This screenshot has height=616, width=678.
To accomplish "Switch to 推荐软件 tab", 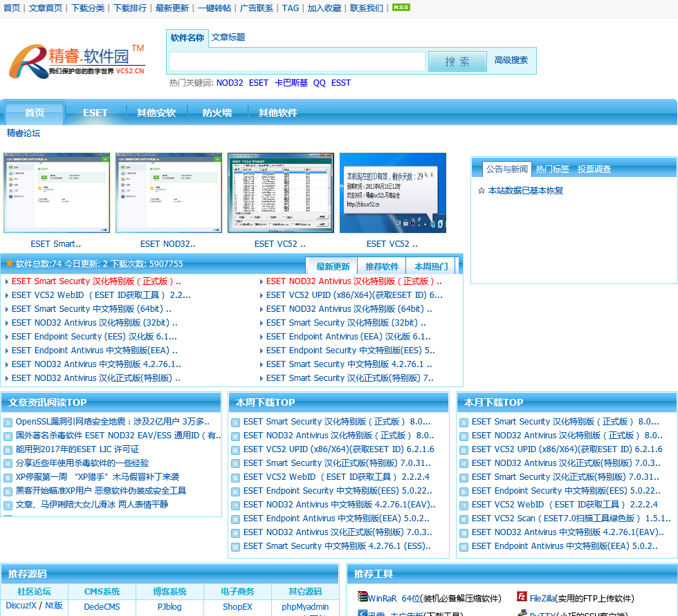I will click(x=382, y=266).
